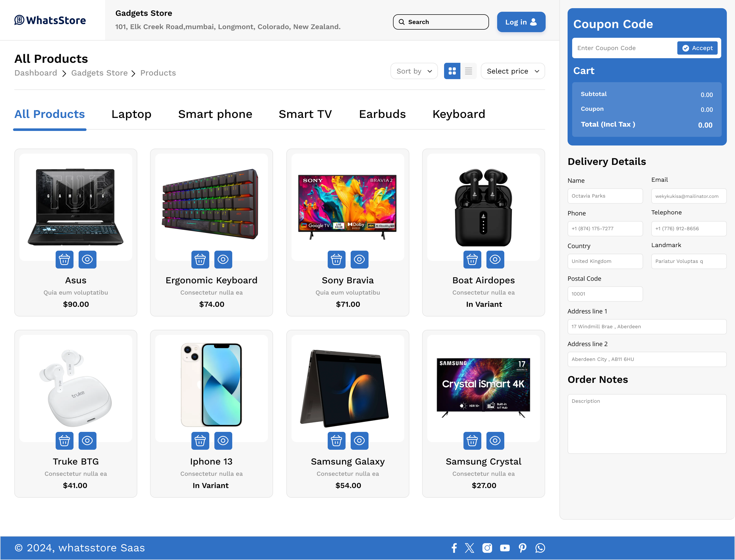Image resolution: width=735 pixels, height=560 pixels.
Task: Switch to the Smart TV tab
Action: [305, 114]
